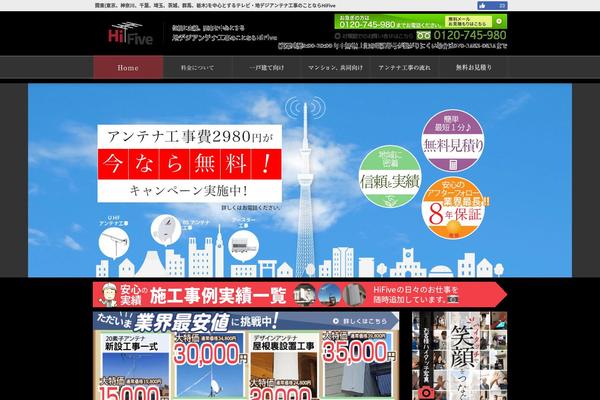Click the free-dial icon beside 0120-745-980
Image resolution: width=600 pixels, height=400 pixels.
coord(424,36)
